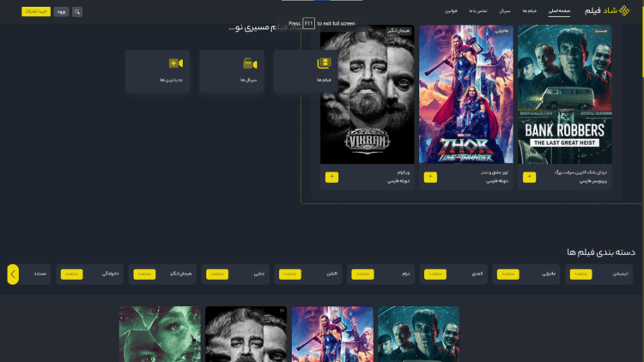Click the مستند genre tag on Bank Robbers
This screenshot has width=644, height=362.
point(601,31)
